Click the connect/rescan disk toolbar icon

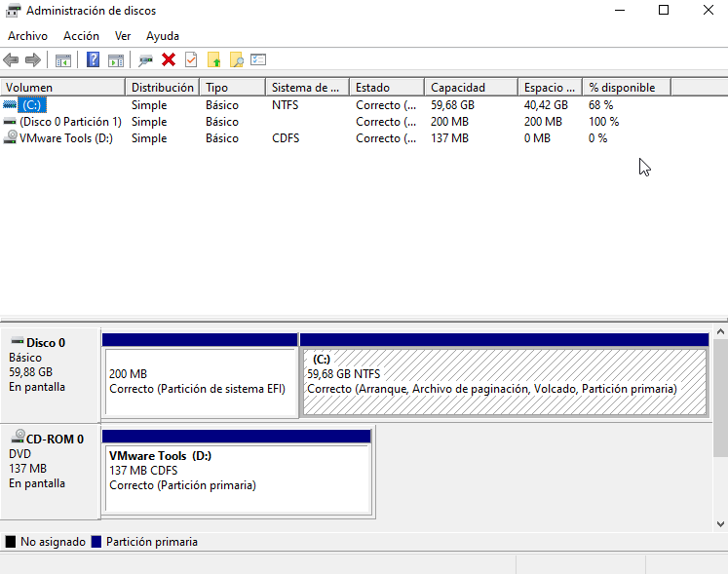146,60
